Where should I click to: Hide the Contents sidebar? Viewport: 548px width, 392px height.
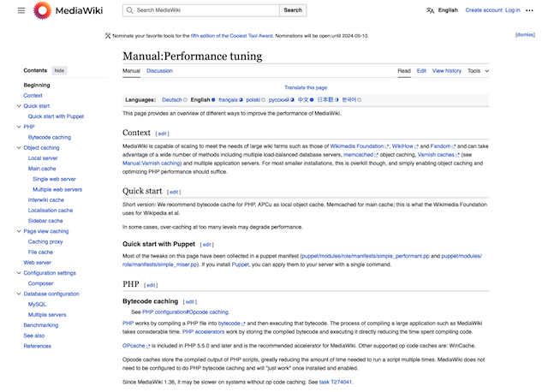(59, 70)
